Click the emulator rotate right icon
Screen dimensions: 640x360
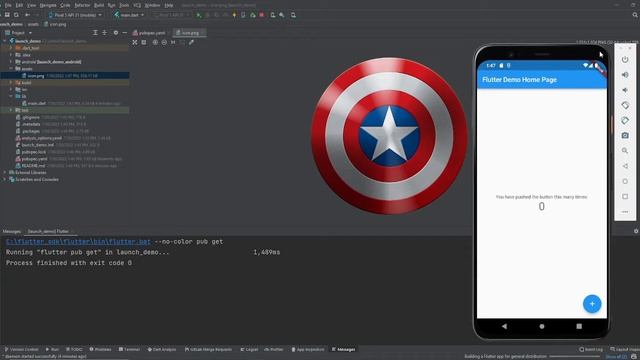[625, 120]
